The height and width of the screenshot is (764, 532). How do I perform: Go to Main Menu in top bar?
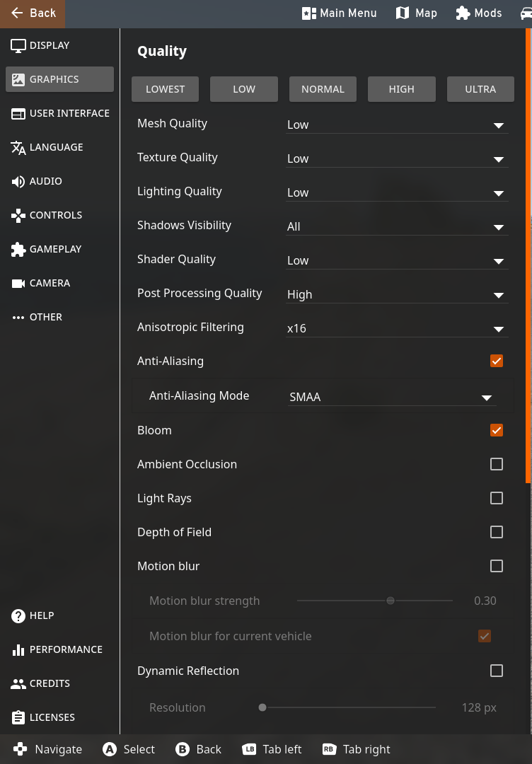click(339, 13)
